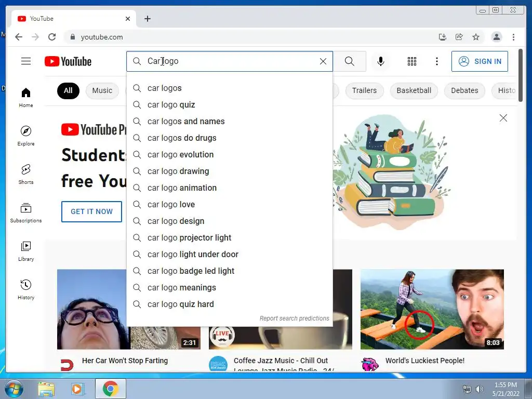Go back with the browser back arrow

pos(19,37)
